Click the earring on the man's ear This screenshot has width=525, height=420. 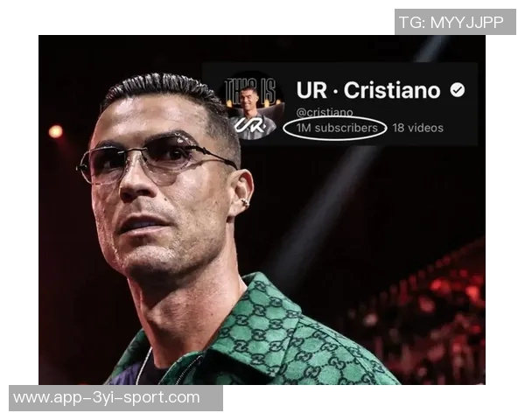point(244,202)
